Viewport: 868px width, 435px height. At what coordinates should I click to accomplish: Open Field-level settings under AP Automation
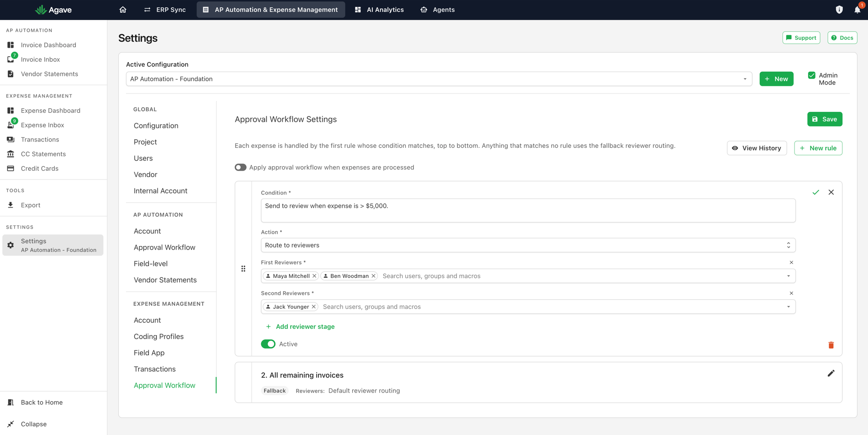(151, 263)
